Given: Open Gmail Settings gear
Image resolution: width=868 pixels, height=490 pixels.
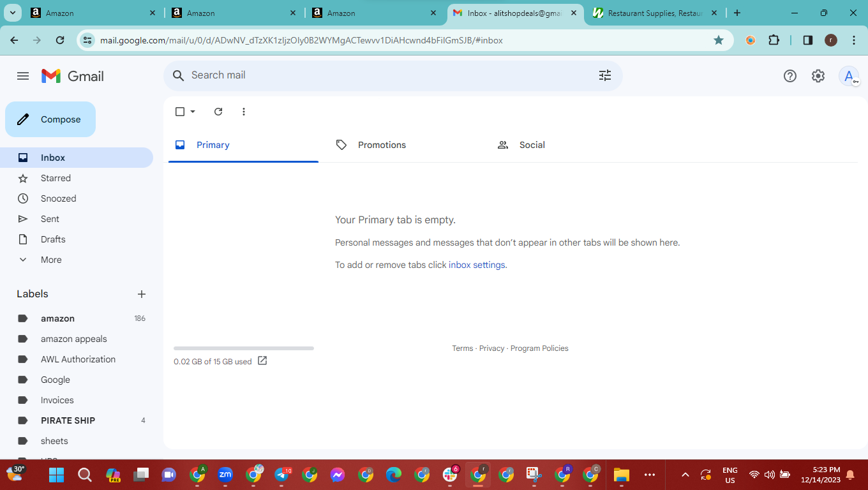Looking at the screenshot, I should 818,76.
